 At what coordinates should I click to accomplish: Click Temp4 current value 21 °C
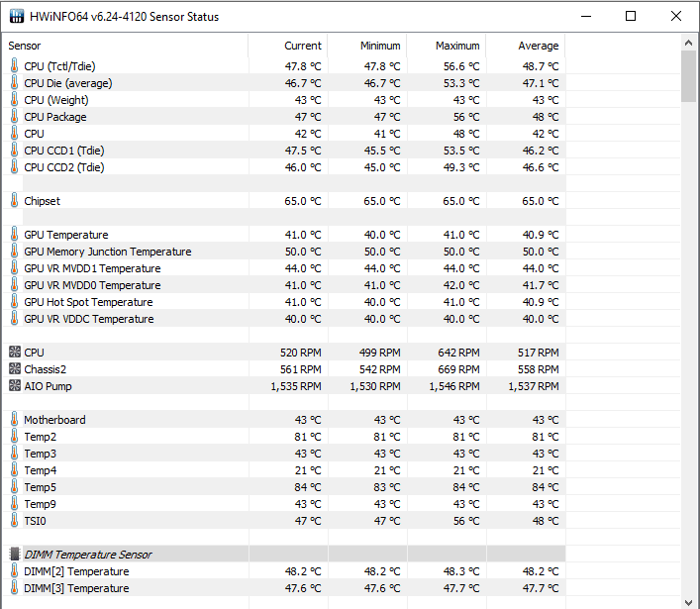[x=308, y=470]
